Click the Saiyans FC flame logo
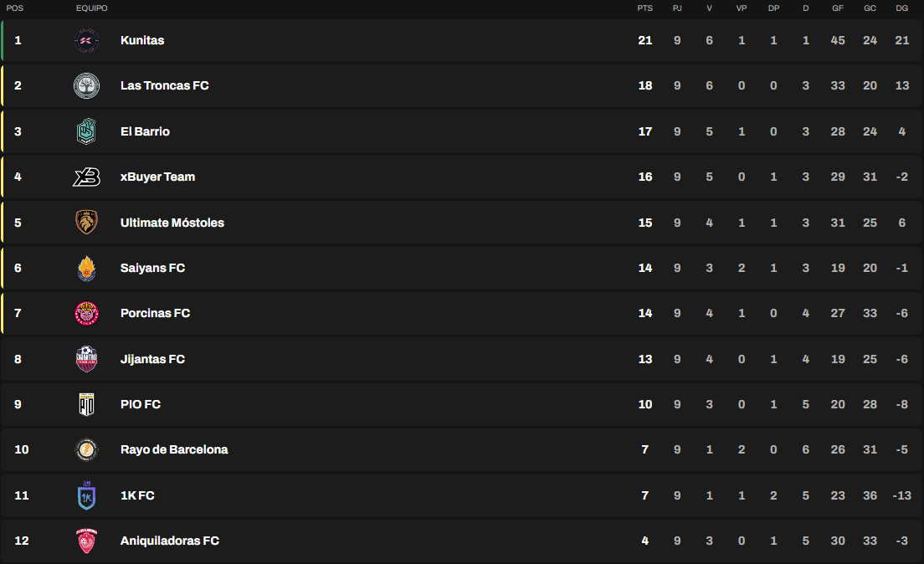Image resolution: width=924 pixels, height=564 pixels. [x=87, y=268]
